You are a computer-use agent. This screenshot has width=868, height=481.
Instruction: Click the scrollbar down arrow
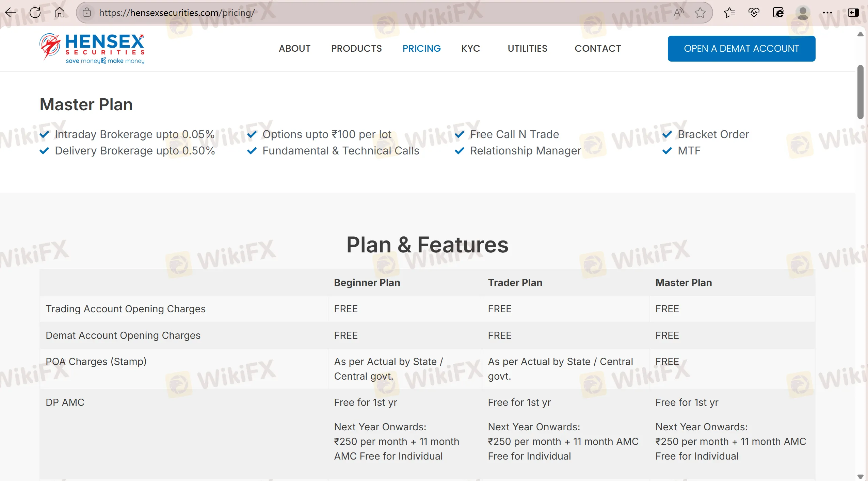point(860,476)
